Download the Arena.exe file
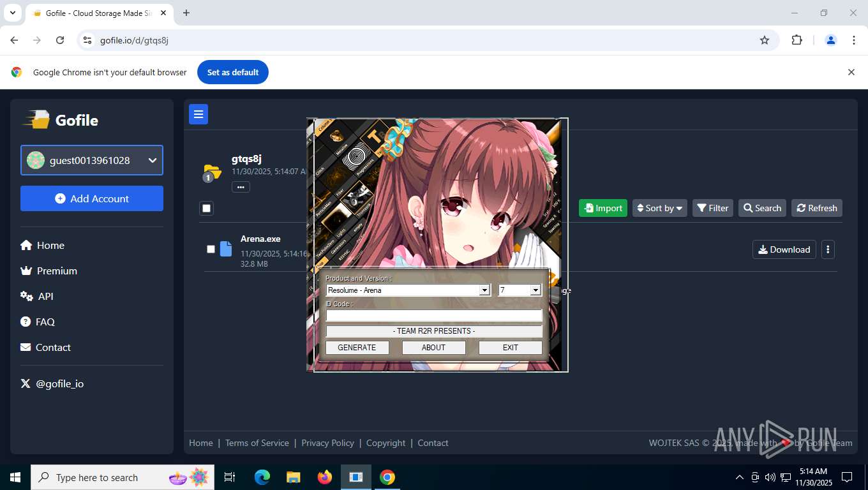This screenshot has height=490, width=868. 784,249
